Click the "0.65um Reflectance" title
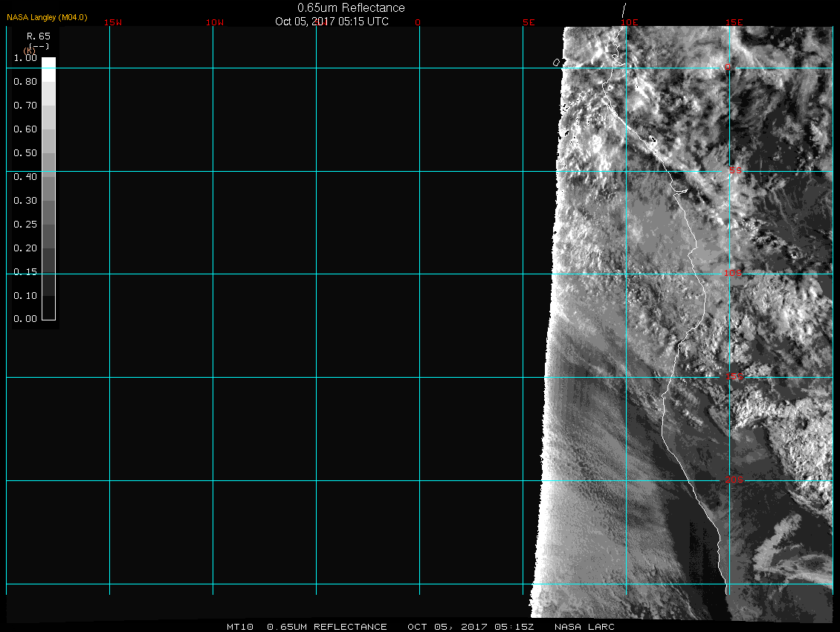The height and width of the screenshot is (632, 840). 351,7
